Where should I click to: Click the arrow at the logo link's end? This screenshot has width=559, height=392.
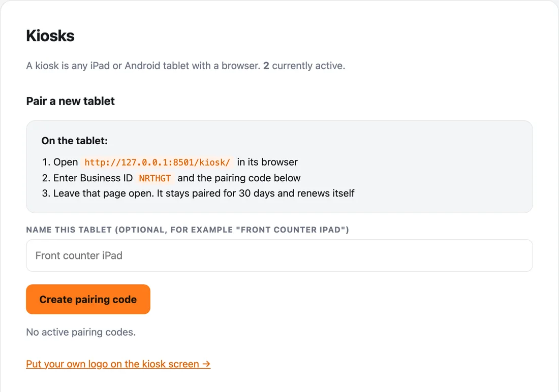206,364
